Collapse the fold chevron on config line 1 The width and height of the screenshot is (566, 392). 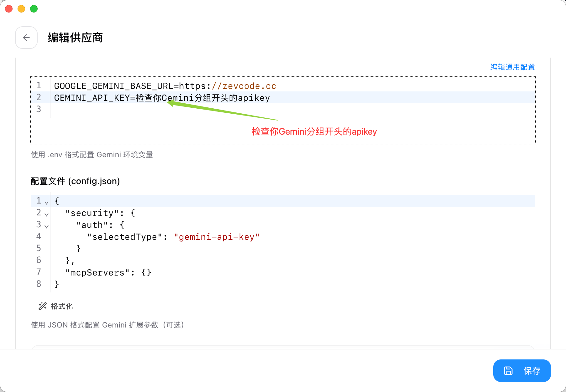46,202
